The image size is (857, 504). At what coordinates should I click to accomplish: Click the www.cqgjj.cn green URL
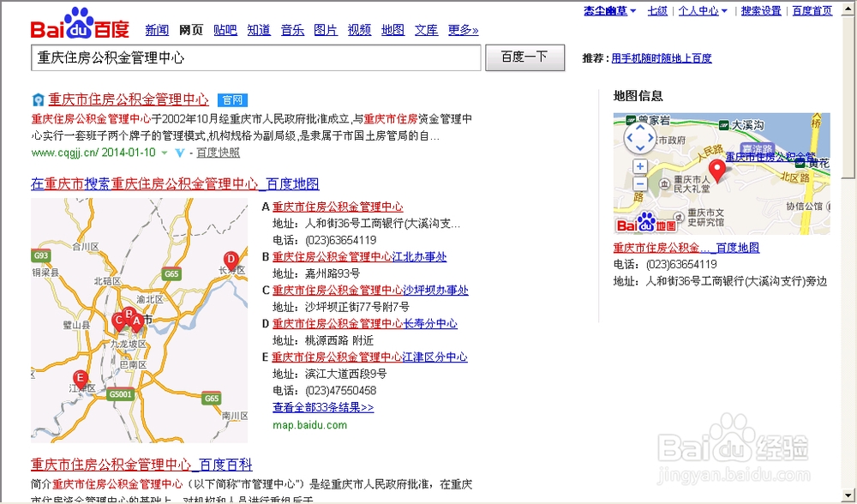(65, 153)
